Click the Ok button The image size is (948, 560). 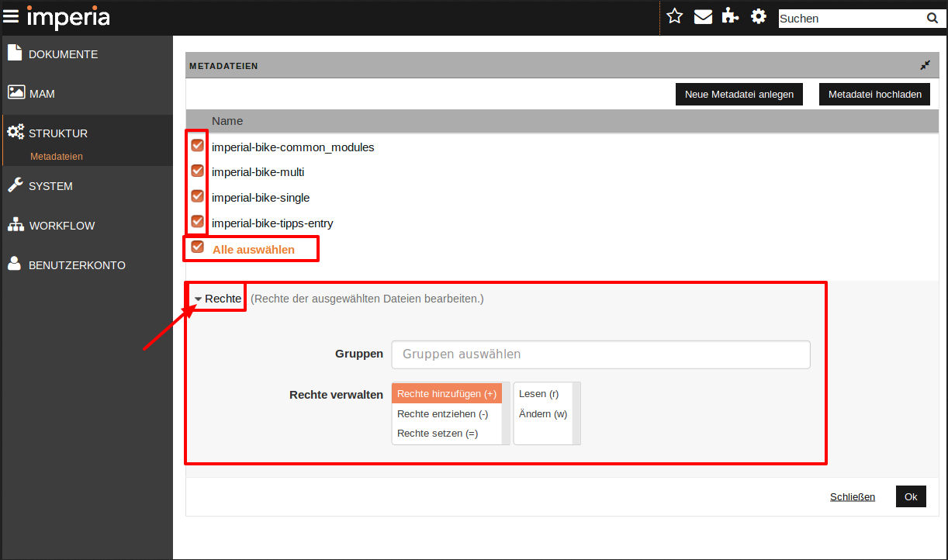point(911,496)
